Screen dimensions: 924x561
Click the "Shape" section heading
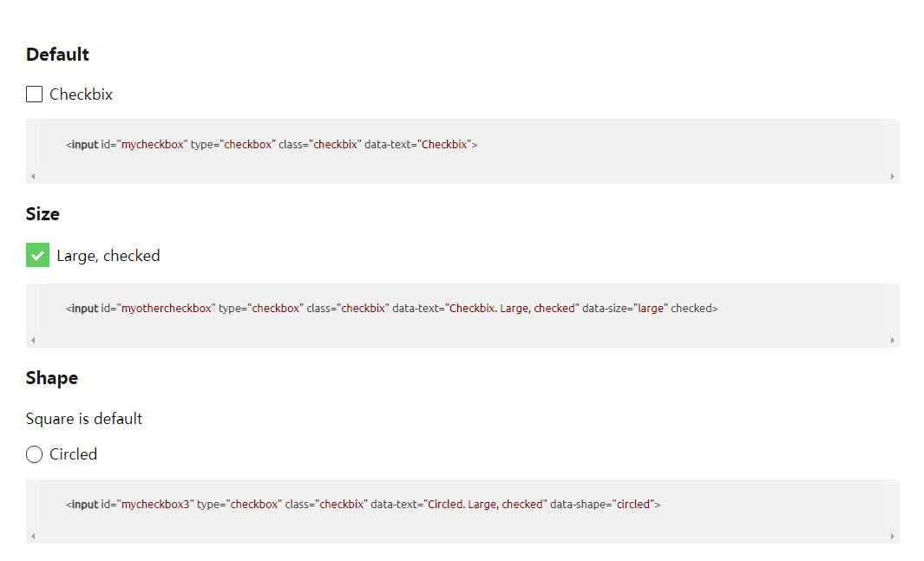click(52, 378)
